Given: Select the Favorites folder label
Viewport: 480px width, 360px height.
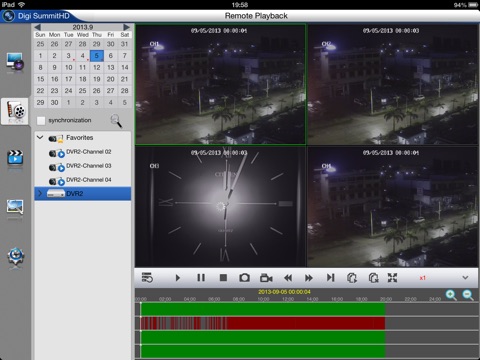Looking at the screenshot, I should click(x=80, y=138).
